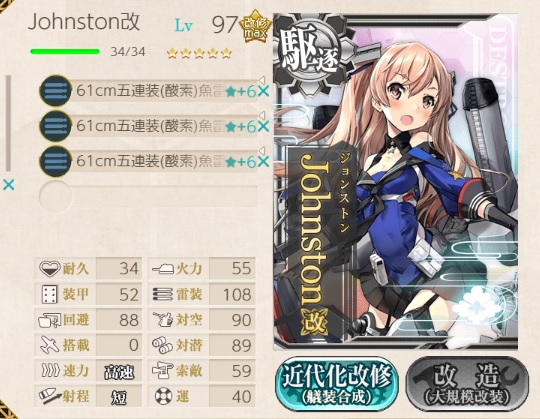540x419 pixels.
Task: Open 近代化改修 modernization button
Action: tap(336, 383)
